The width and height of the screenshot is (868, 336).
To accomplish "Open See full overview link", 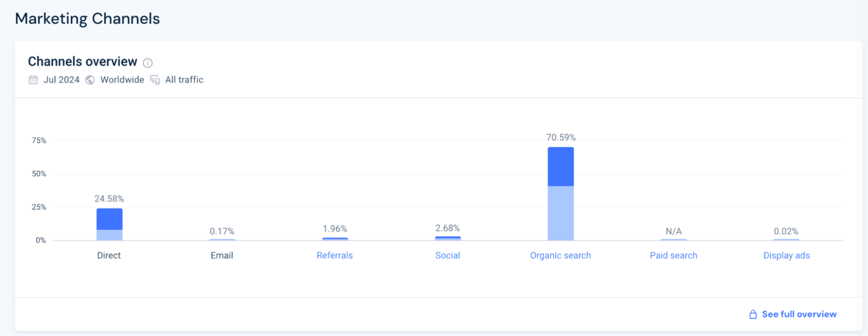I will point(799,314).
